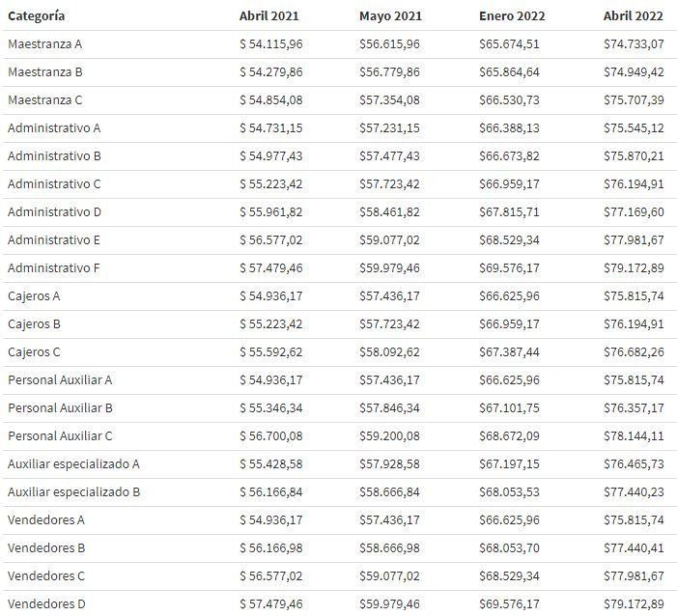Click Maestranza C's Abril 2022 value $75.707,39
The width and height of the screenshot is (677, 616).
tap(634, 100)
